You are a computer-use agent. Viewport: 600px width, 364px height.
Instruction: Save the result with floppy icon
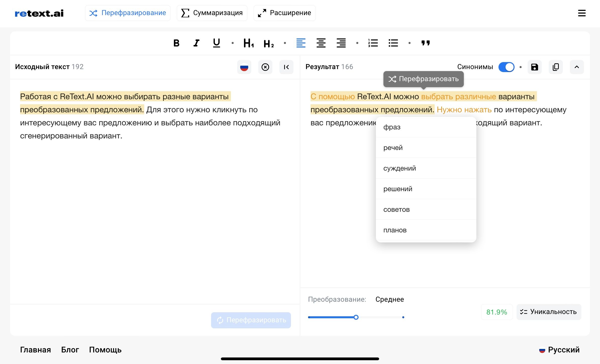pyautogui.click(x=534, y=67)
